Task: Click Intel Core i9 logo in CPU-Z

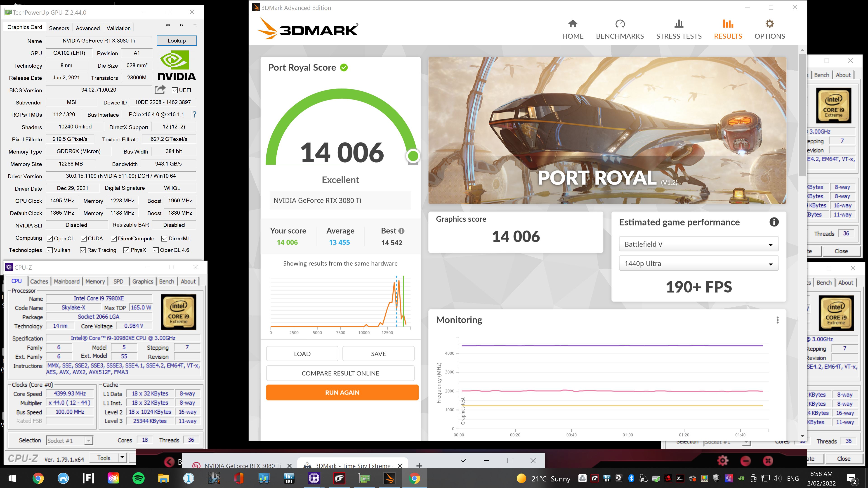Action: pyautogui.click(x=179, y=312)
